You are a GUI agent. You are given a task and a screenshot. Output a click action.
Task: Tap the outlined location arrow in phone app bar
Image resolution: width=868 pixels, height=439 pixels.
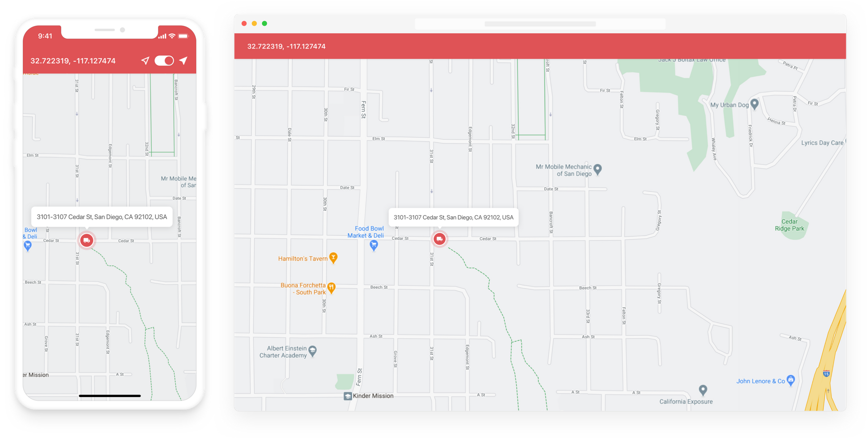[x=145, y=61]
